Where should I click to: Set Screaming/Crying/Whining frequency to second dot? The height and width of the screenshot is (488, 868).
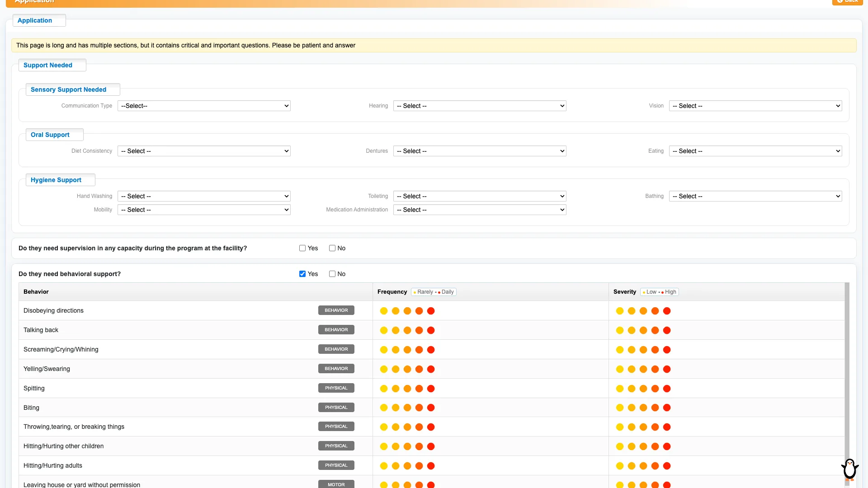click(396, 350)
